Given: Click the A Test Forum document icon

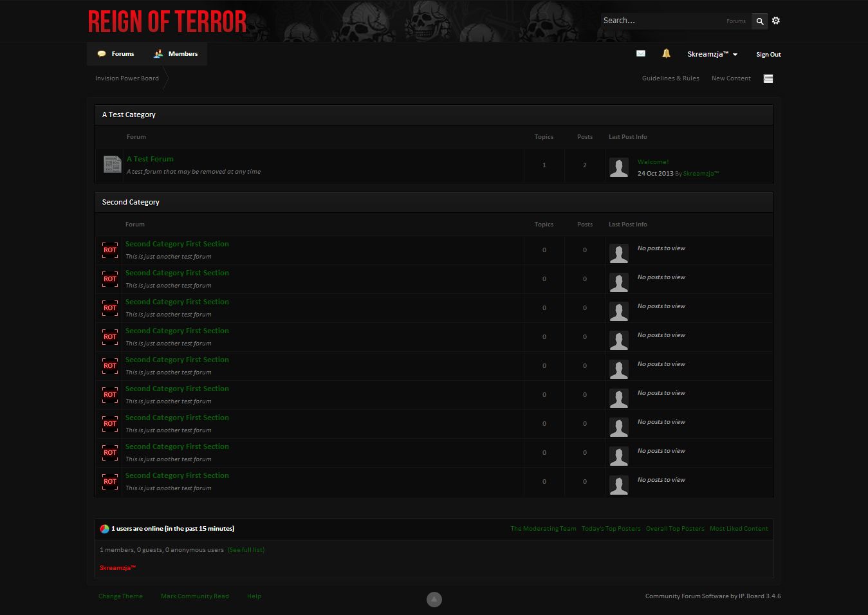Looking at the screenshot, I should 112,165.
